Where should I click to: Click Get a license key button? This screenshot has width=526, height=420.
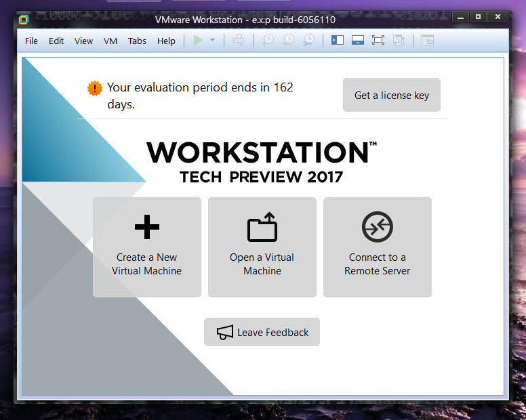tap(392, 95)
